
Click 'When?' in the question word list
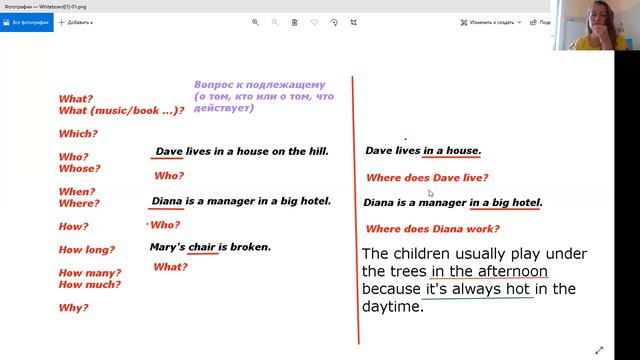coord(77,191)
